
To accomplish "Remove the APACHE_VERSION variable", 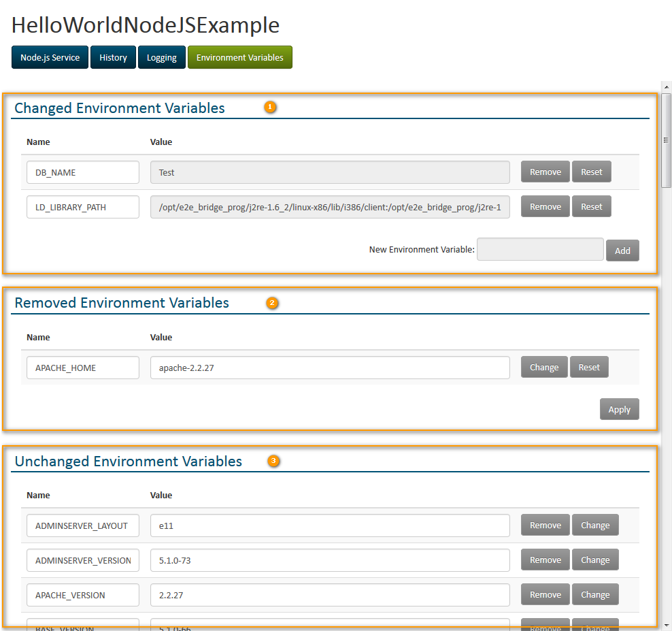I will [x=545, y=594].
